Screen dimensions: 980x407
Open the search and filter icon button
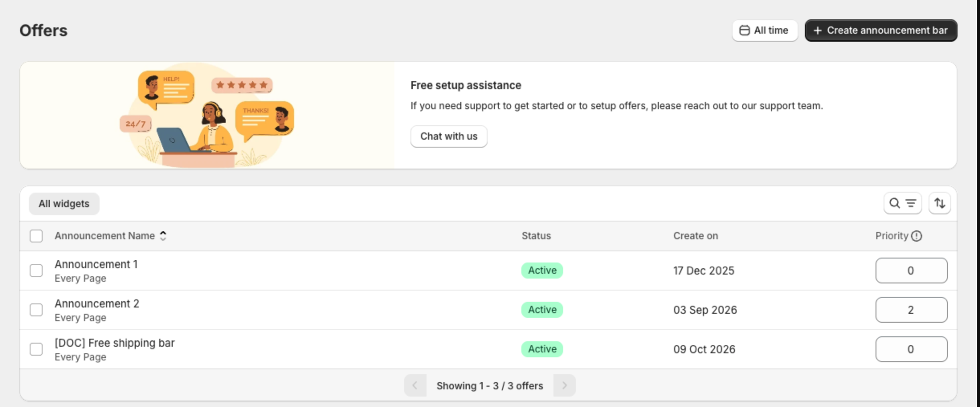click(902, 203)
